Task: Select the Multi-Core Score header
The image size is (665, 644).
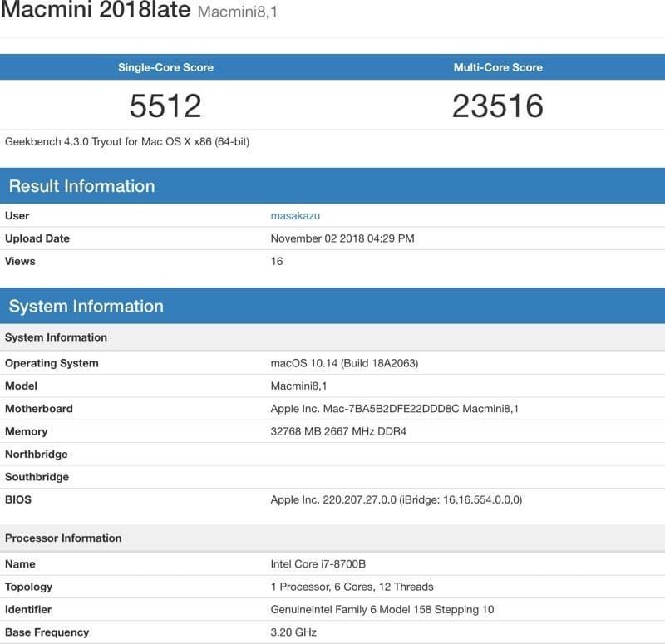Action: tap(495, 68)
